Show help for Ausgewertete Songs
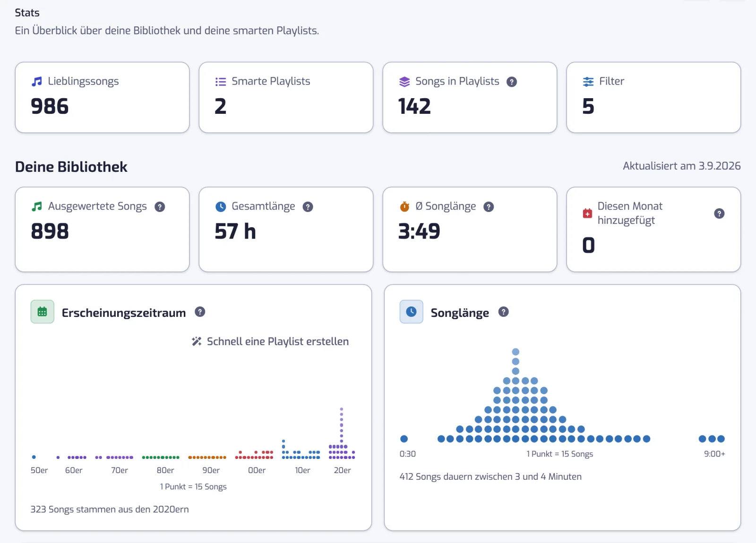 [x=160, y=207]
